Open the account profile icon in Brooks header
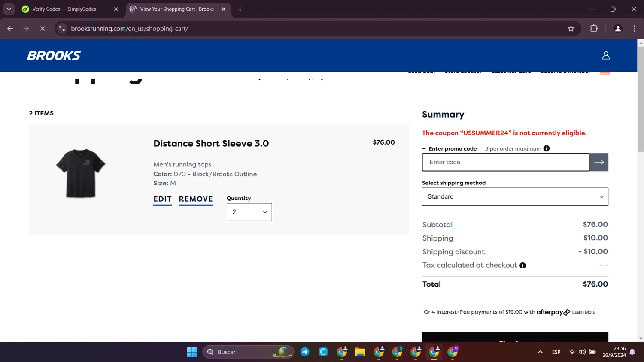Screen dimensions: 644x362 pos(606,55)
